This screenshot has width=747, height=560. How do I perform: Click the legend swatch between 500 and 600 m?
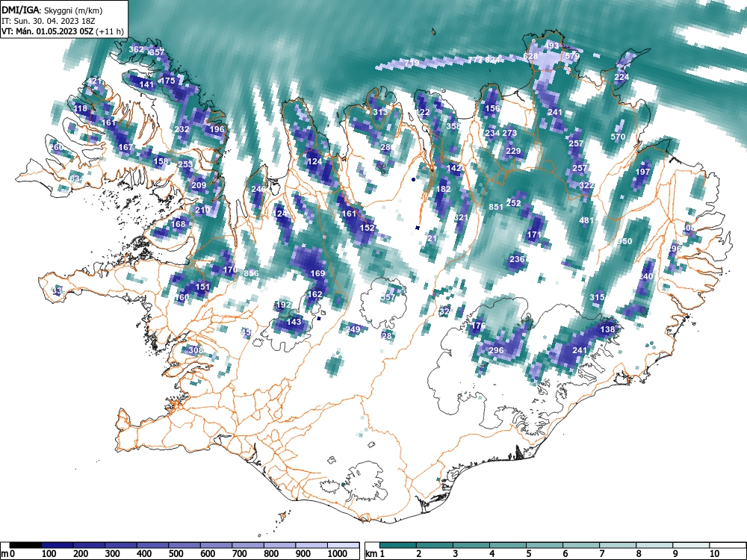[185, 545]
